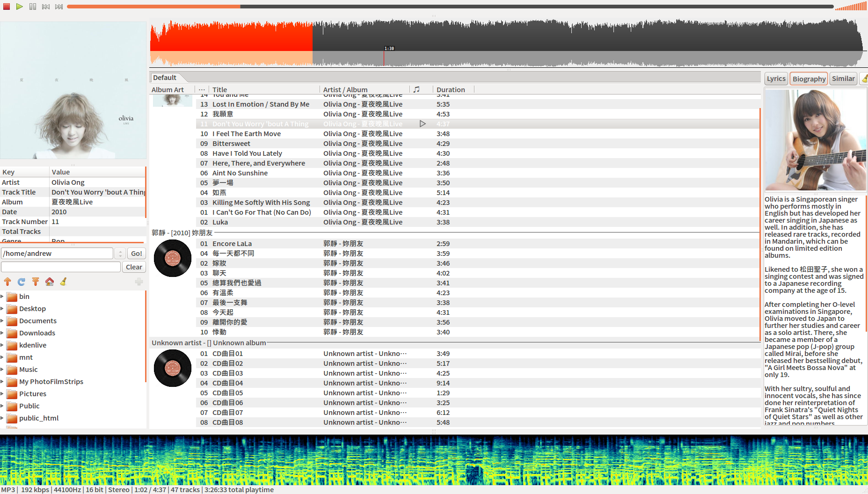
Task: Select track Aint No Sunshine
Action: 477,173
